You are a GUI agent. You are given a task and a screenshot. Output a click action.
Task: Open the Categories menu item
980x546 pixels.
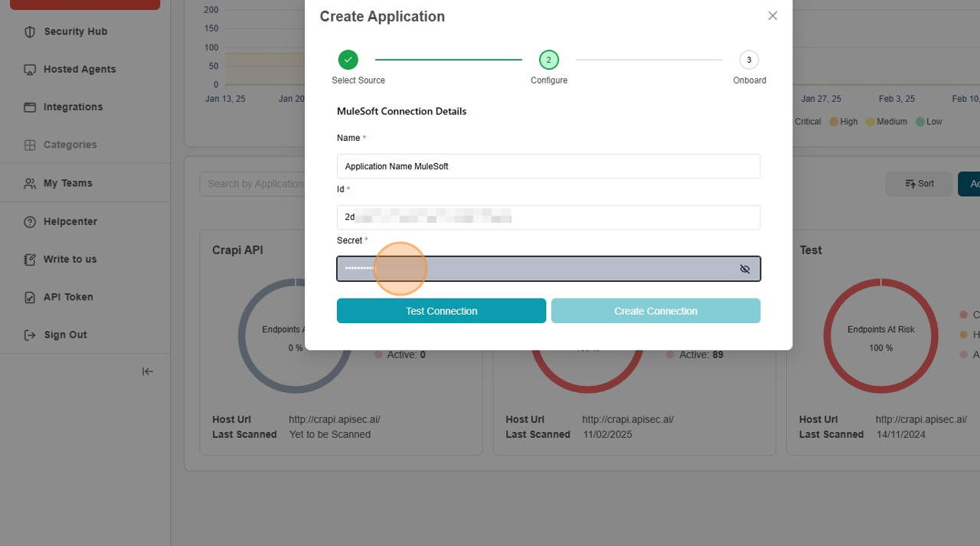70,145
